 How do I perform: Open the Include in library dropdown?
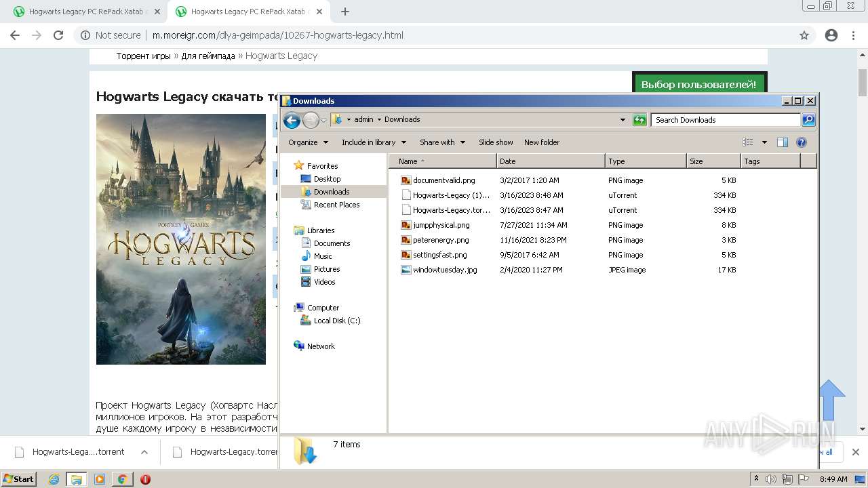click(374, 142)
